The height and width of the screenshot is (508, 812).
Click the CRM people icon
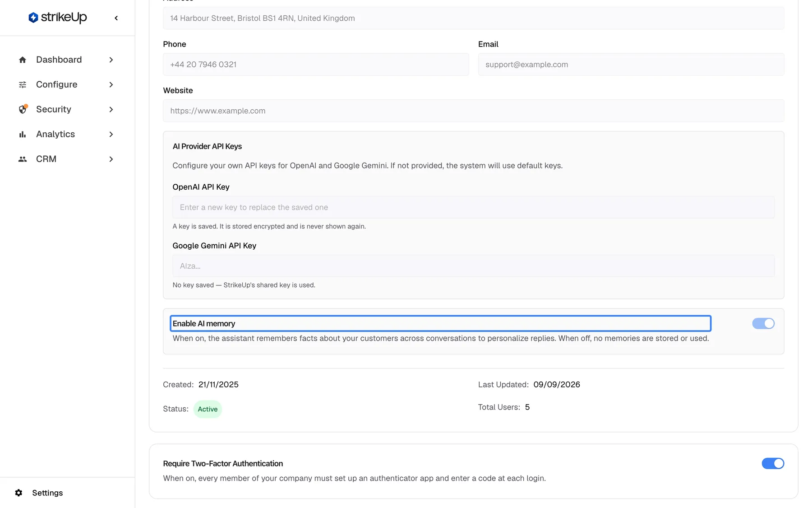23,159
